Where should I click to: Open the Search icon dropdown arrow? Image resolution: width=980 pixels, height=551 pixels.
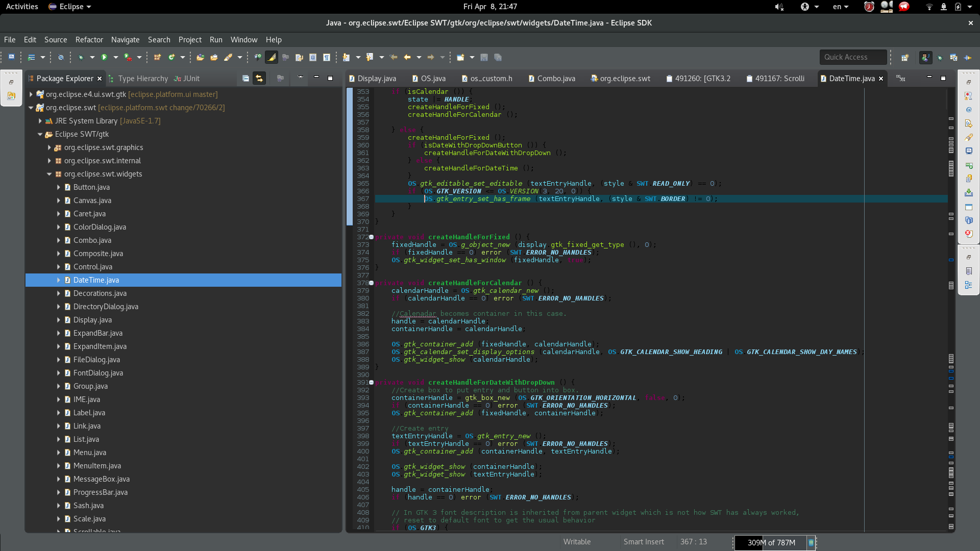coord(239,57)
